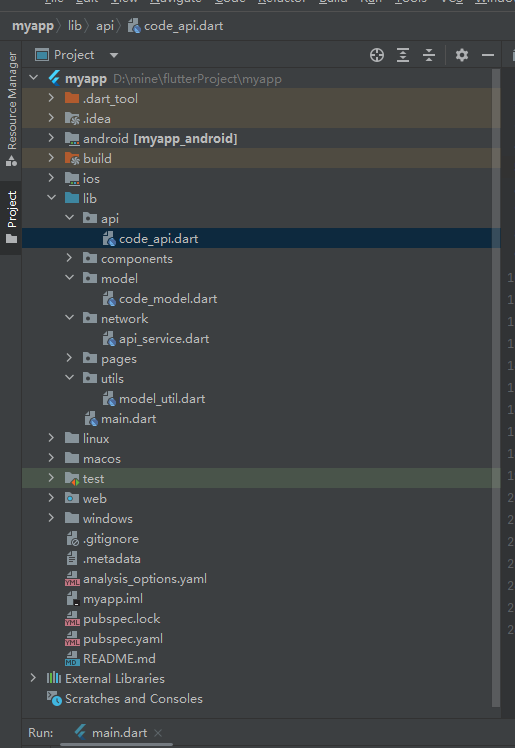The image size is (515, 748).
Task: Collapse the network folder chevron
Action: coord(70,318)
